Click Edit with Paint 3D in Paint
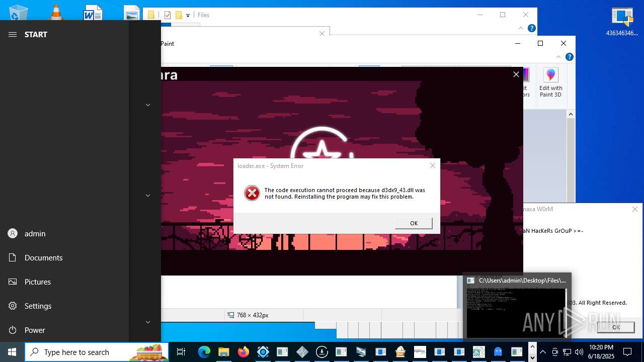Image resolution: width=644 pixels, height=362 pixels. point(551,83)
